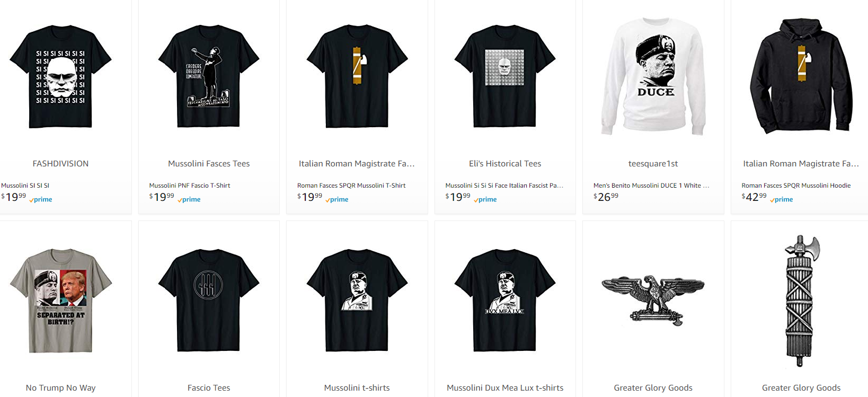Open the white DUCE sweatshirt product image
Image resolution: width=868 pixels, height=397 pixels.
653,76
